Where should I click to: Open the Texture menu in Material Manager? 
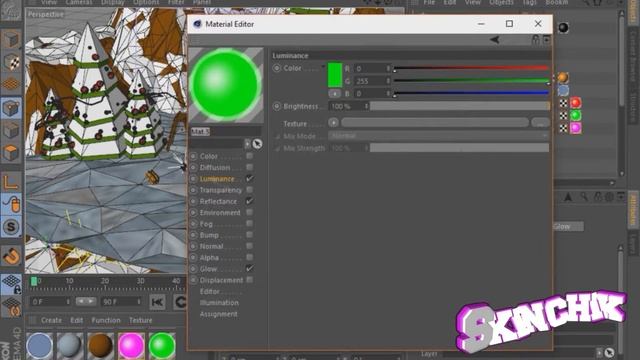click(140, 320)
